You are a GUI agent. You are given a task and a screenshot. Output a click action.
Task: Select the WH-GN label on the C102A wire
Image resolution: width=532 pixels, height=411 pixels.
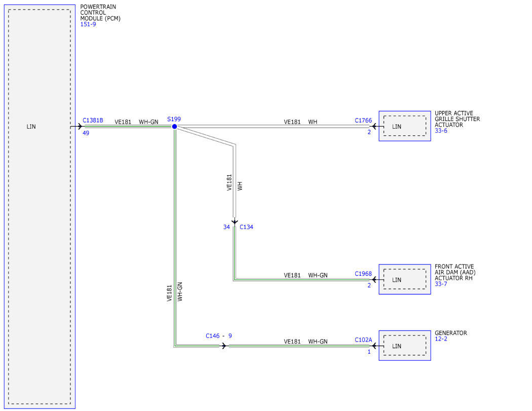(318, 342)
